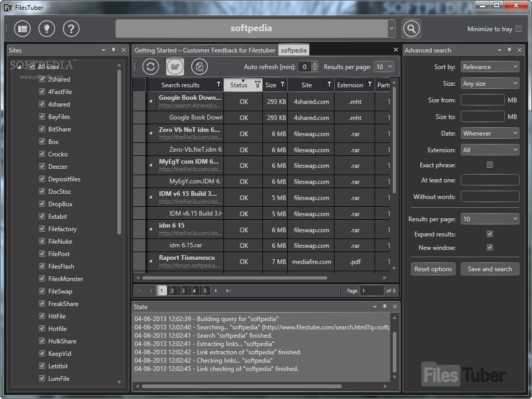This screenshot has height=399, width=532.
Task: Click the magnifier search button
Action: click(x=411, y=29)
